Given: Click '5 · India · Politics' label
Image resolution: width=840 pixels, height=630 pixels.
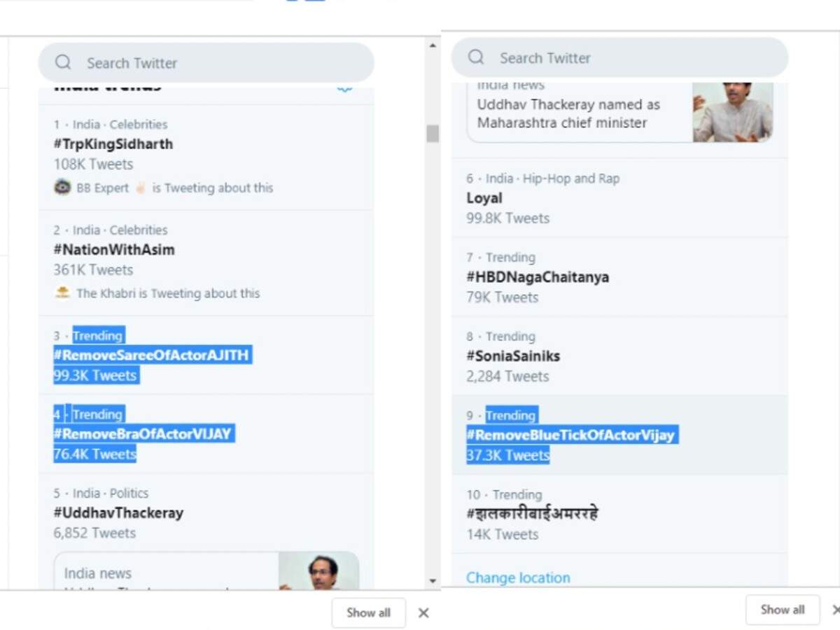Looking at the screenshot, I should (x=101, y=493).
